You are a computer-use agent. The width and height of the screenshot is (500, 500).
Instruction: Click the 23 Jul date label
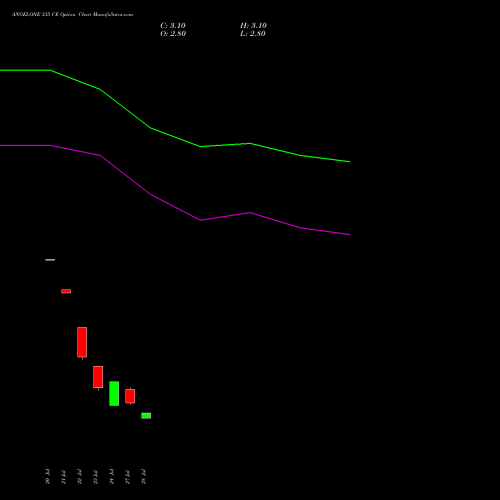[x=96, y=477]
